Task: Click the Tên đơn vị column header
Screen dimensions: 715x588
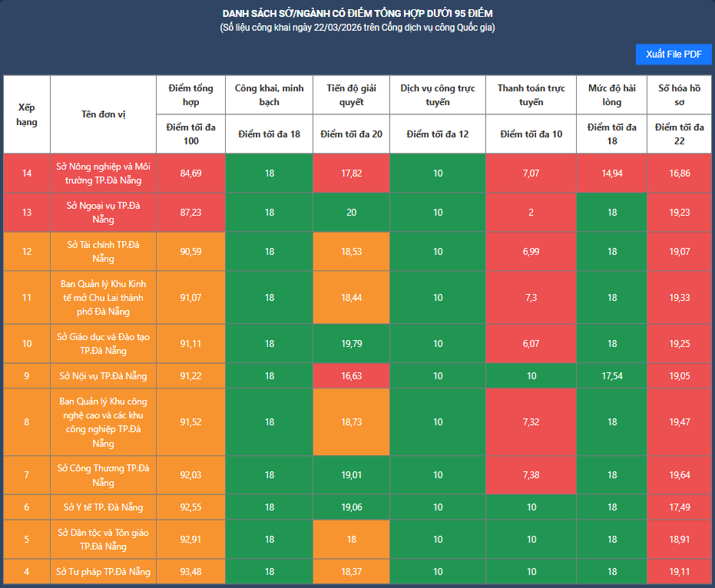Action: click(104, 114)
